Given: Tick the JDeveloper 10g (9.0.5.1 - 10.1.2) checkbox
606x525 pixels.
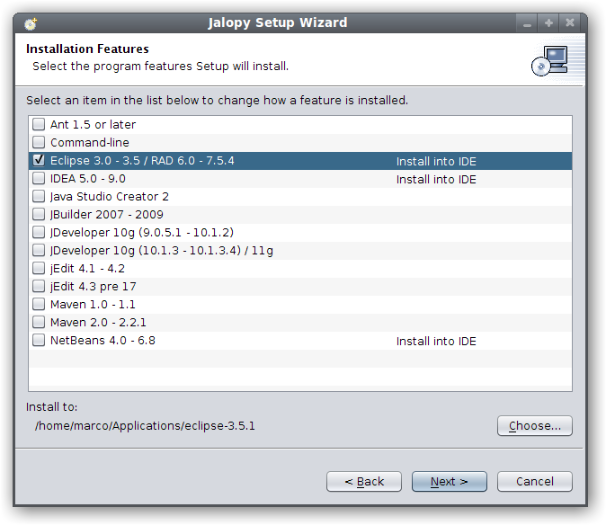Looking at the screenshot, I should (x=38, y=232).
